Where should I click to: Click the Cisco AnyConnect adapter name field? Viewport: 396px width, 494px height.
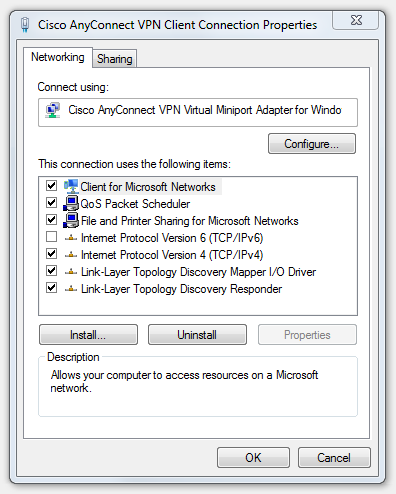point(198,112)
